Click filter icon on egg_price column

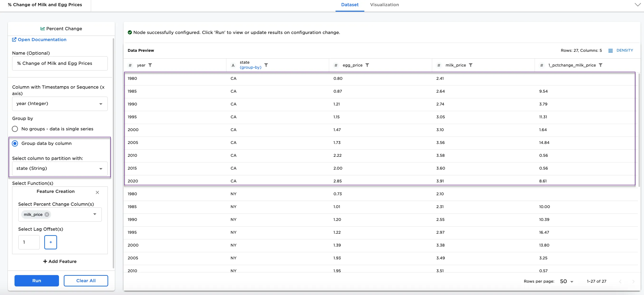(x=367, y=65)
